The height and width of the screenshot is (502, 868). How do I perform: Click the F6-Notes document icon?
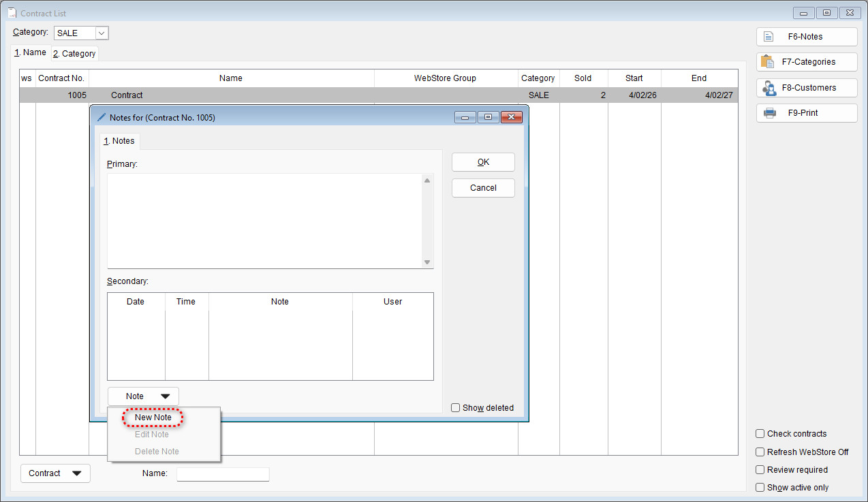(x=769, y=37)
